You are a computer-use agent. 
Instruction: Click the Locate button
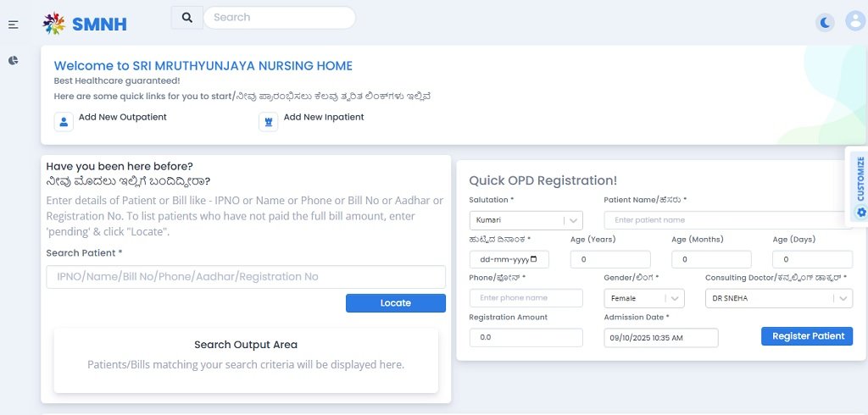(x=395, y=303)
